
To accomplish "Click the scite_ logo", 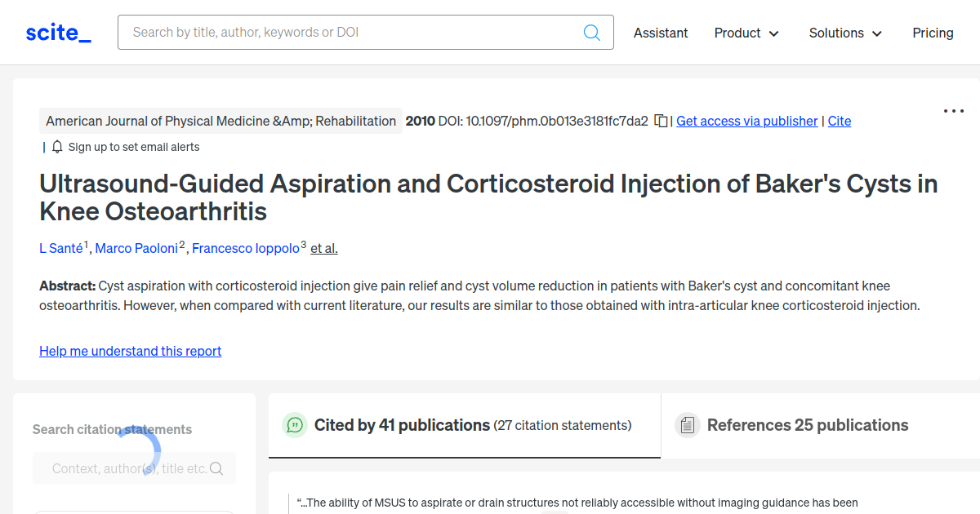I will point(57,32).
